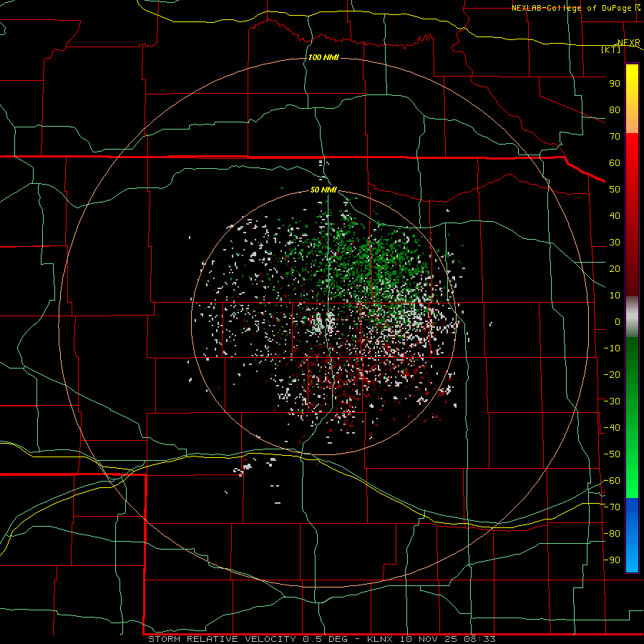Click the 50 NMI range ring label

pos(323,190)
